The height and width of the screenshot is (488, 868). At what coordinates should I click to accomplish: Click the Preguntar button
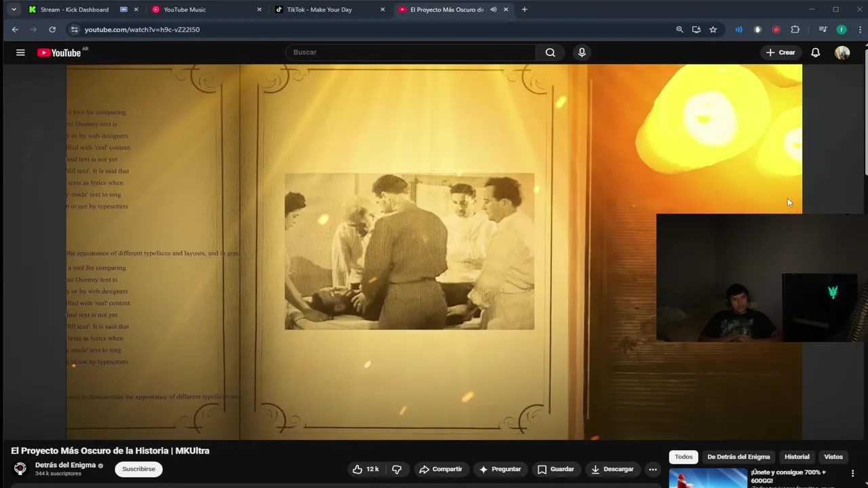click(x=500, y=469)
